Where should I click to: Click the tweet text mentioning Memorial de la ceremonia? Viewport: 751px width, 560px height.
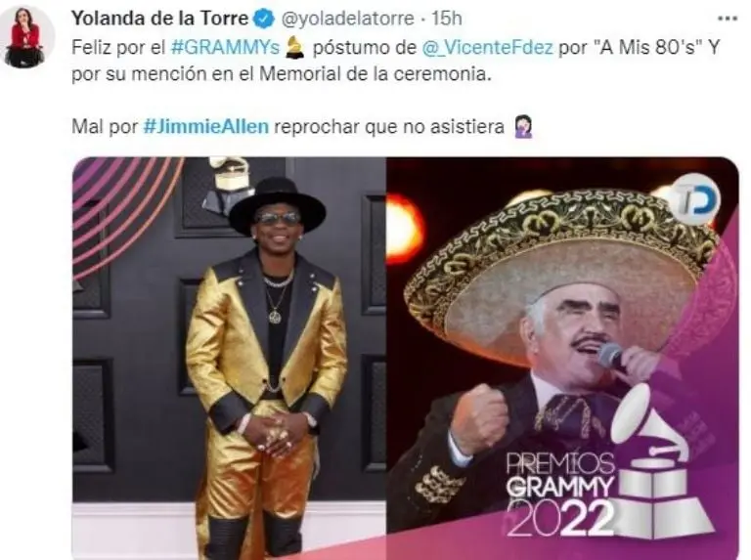282,74
